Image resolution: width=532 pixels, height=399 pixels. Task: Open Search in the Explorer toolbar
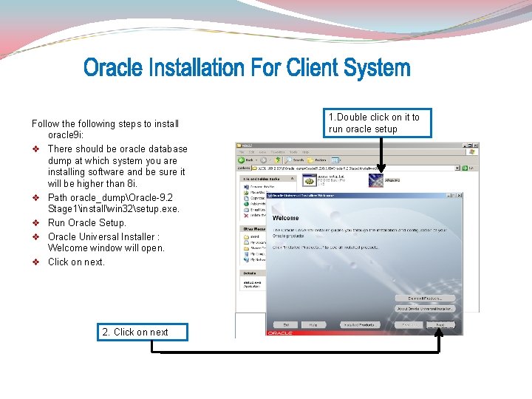[x=294, y=160]
